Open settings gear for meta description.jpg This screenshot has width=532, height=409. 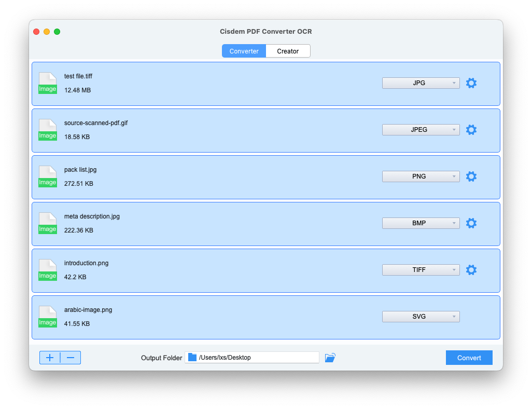[471, 223]
